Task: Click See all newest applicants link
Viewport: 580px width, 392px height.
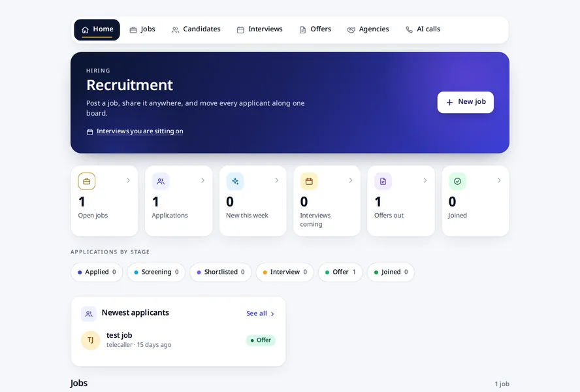Action: (261, 314)
